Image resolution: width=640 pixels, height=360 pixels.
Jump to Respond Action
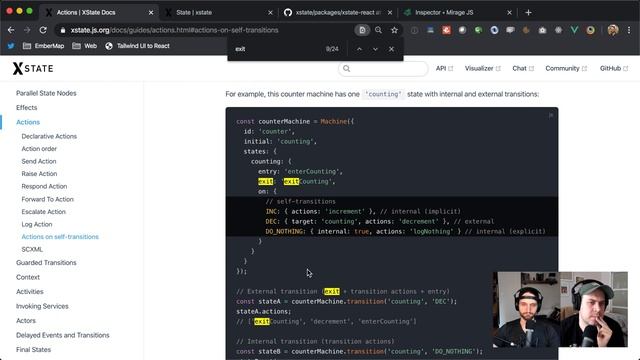[x=44, y=186]
